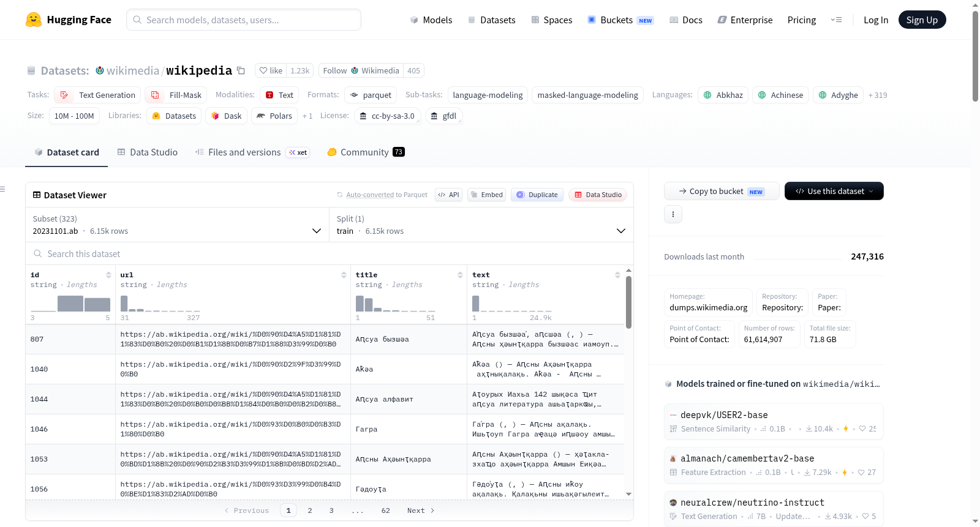The height and width of the screenshot is (527, 980).
Task: Click the wikimedia organization avatar
Action: (100, 70)
